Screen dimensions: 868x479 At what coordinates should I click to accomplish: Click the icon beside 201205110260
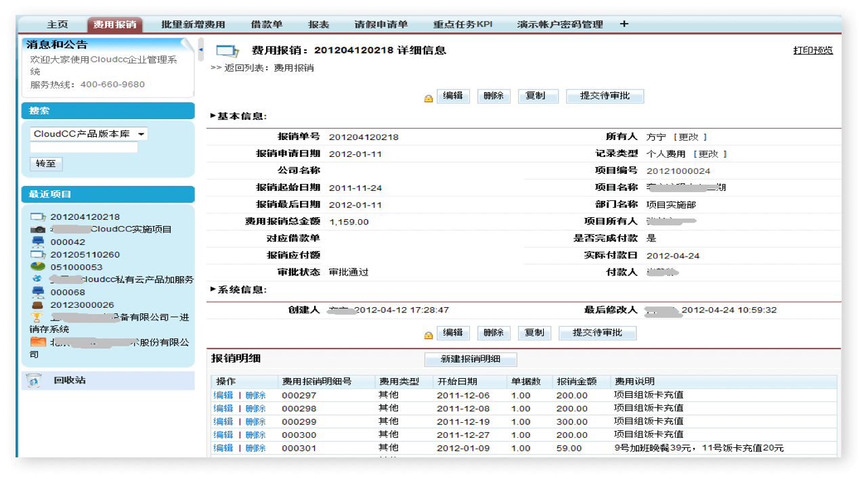38,254
